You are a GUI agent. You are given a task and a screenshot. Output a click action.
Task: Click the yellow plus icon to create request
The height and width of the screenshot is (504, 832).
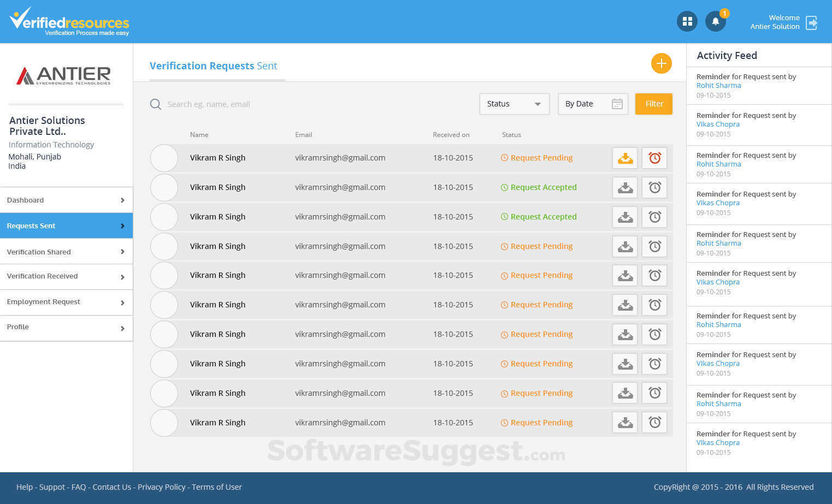click(x=662, y=63)
